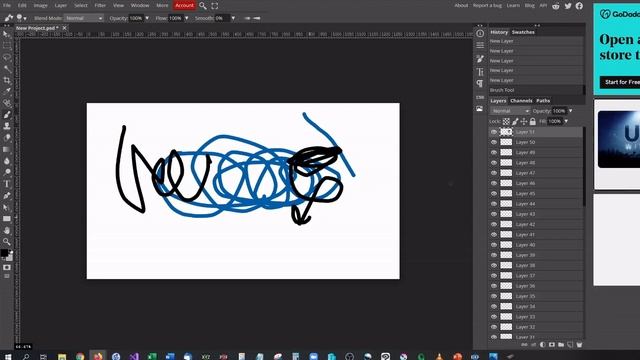Select the Spot Healing Brush tool
Viewport: 640px width, 360px height.
pyautogui.click(x=7, y=103)
